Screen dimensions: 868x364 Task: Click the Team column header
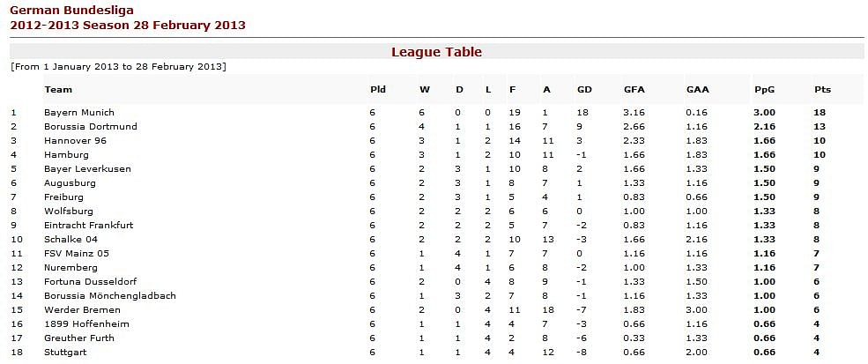click(58, 89)
